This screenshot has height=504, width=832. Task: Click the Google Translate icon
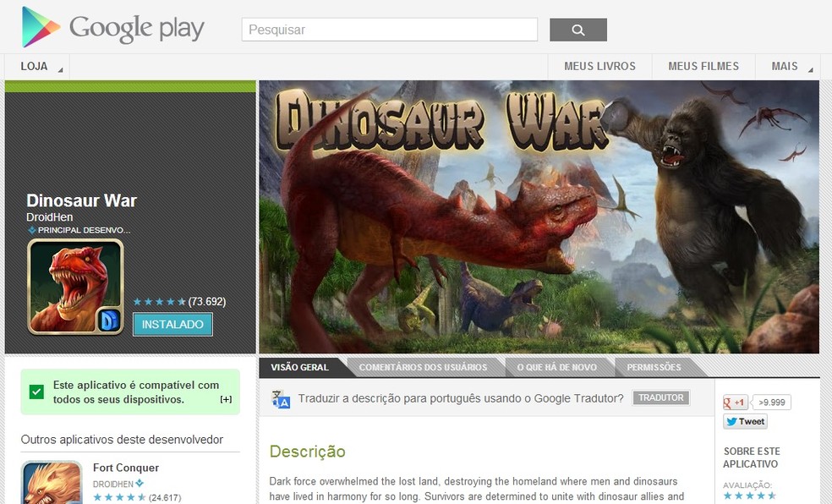[x=281, y=399]
